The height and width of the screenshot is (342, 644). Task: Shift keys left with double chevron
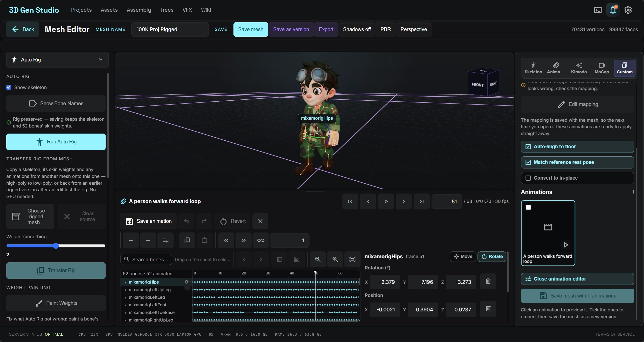226,240
